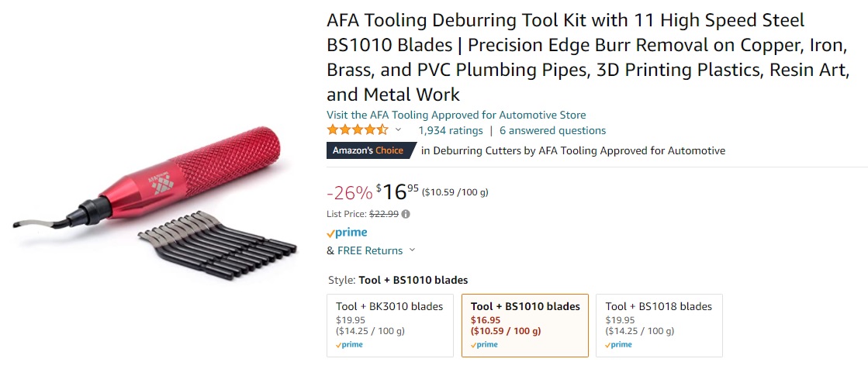Click the struck-through $22.99 list price
The height and width of the screenshot is (369, 868).
(x=383, y=214)
